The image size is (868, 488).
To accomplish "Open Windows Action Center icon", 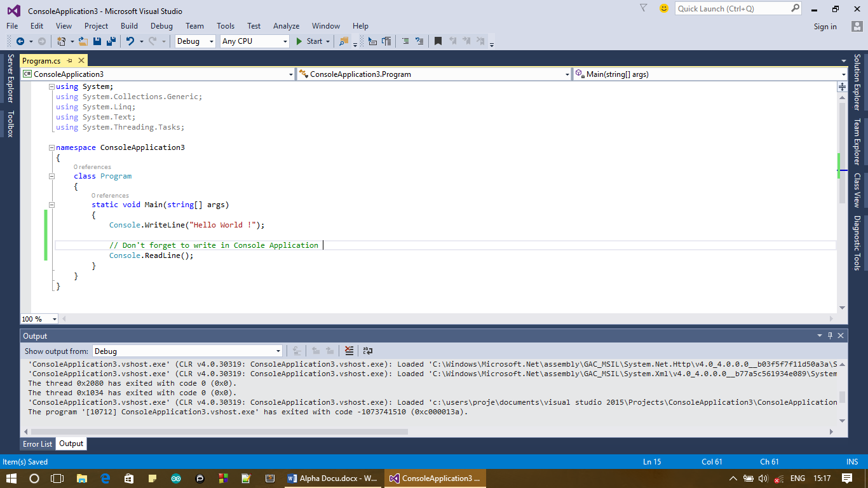I will (847, 478).
